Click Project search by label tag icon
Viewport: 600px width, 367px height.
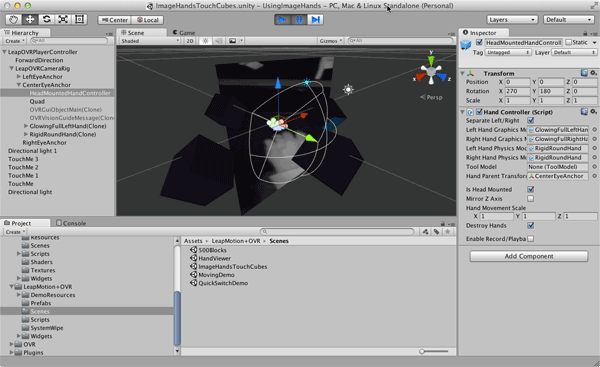[x=436, y=232]
